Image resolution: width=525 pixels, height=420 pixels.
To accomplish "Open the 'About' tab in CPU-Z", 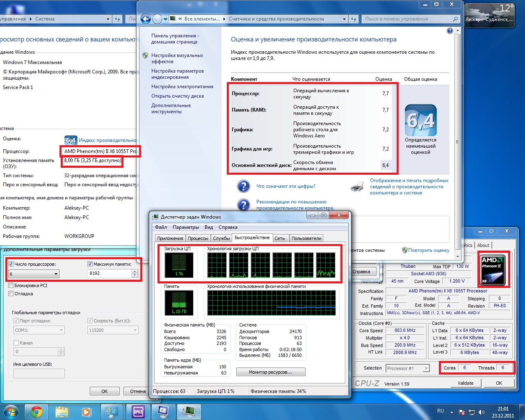I will pyautogui.click(x=483, y=245).
